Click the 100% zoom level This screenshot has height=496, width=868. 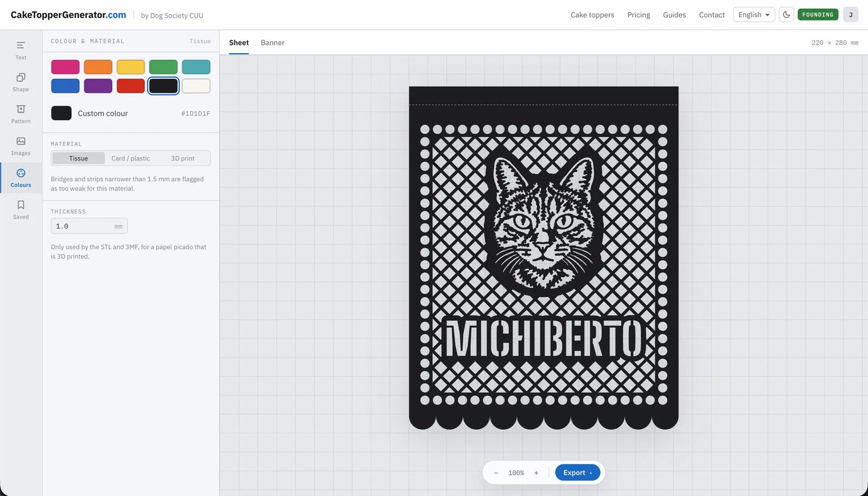point(516,473)
